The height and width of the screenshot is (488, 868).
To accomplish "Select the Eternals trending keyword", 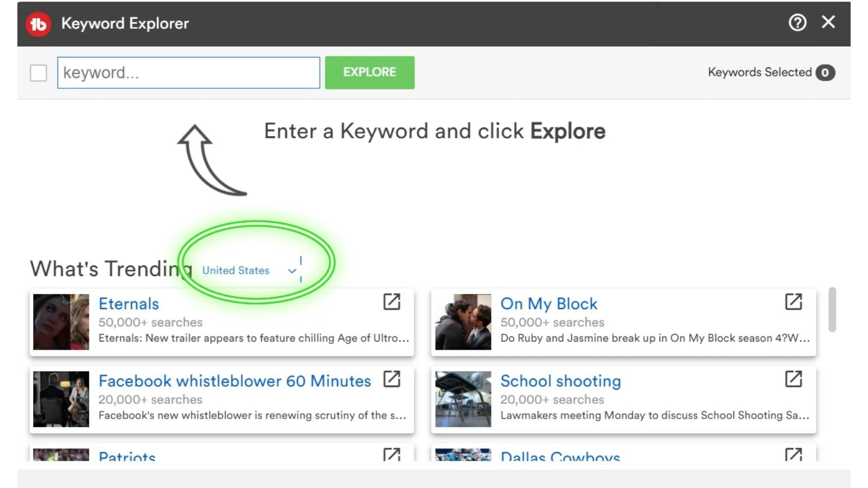I will coord(129,304).
